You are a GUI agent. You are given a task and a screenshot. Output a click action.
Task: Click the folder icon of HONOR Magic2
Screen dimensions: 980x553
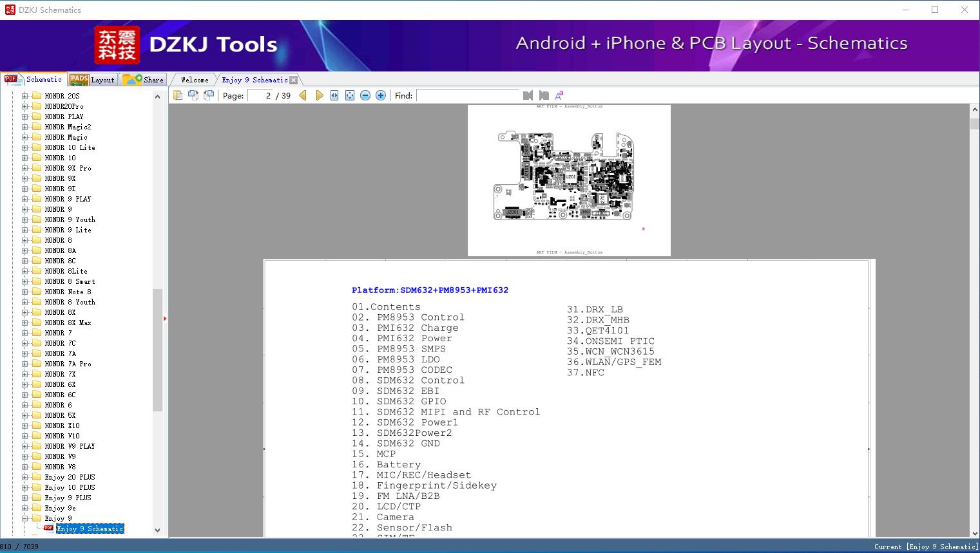37,127
